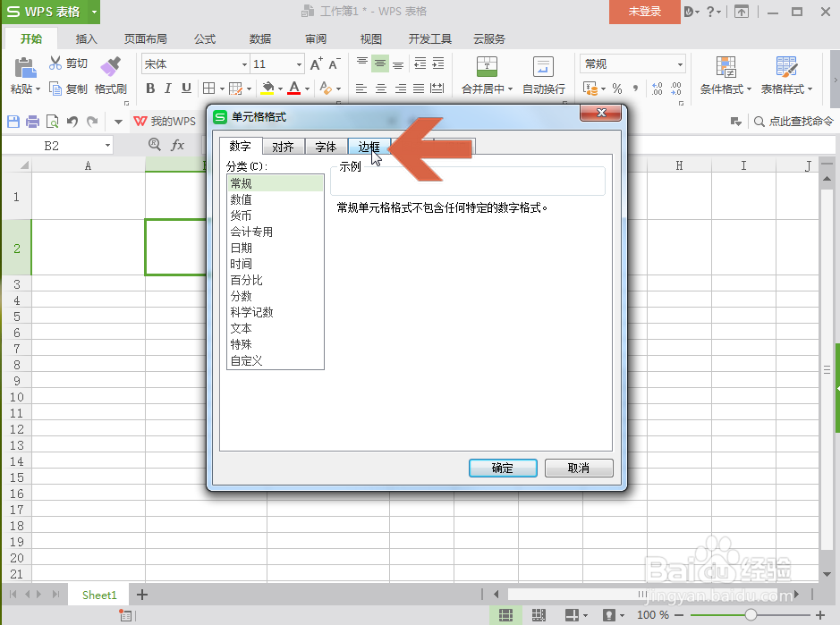Select 货币 in the category list
The height and width of the screenshot is (625, 840).
pyautogui.click(x=242, y=215)
